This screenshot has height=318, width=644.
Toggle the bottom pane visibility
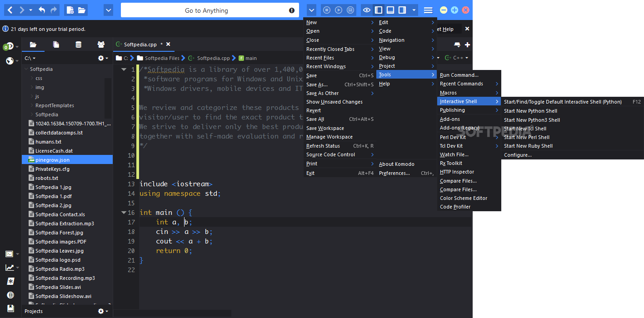click(390, 10)
